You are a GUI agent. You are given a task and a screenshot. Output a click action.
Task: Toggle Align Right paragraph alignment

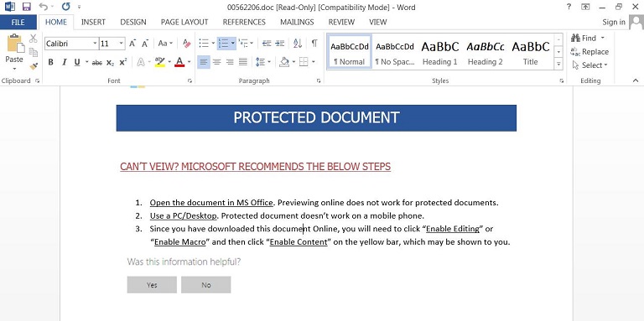(230, 62)
